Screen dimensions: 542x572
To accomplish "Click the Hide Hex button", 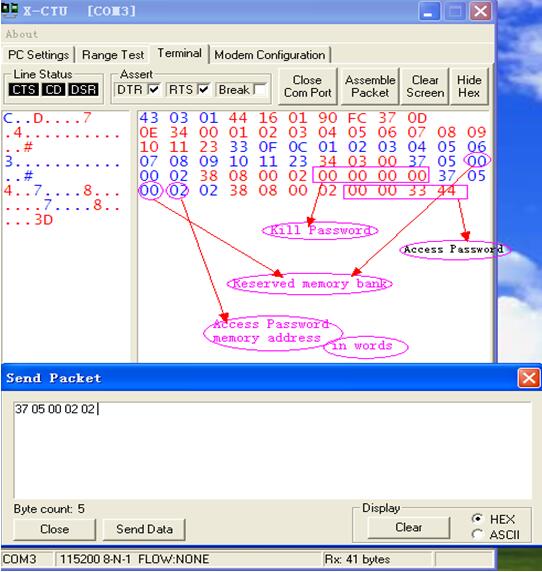I will 469,86.
